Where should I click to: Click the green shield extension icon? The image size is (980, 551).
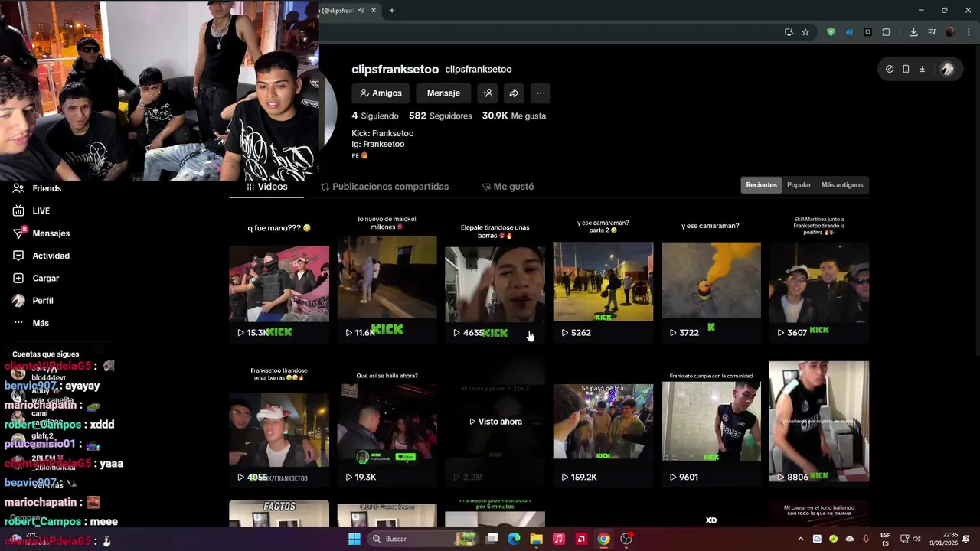(x=831, y=32)
